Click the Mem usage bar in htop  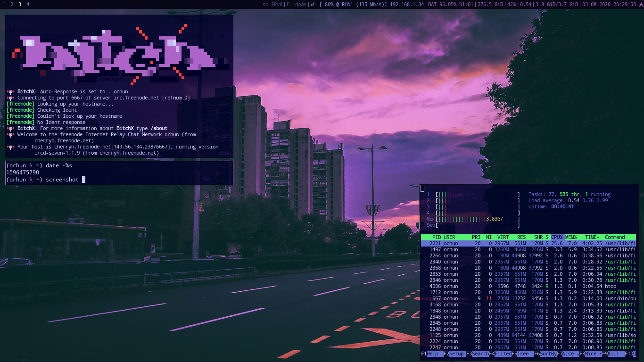473,219
